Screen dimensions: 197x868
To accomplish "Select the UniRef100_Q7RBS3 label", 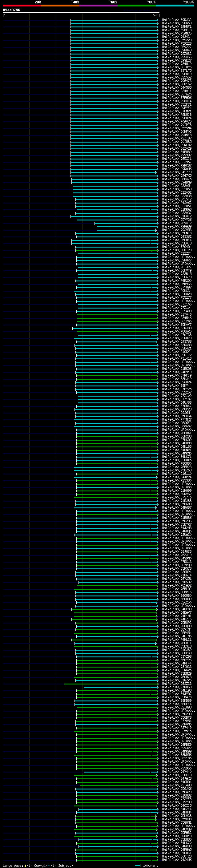I will [177, 687].
